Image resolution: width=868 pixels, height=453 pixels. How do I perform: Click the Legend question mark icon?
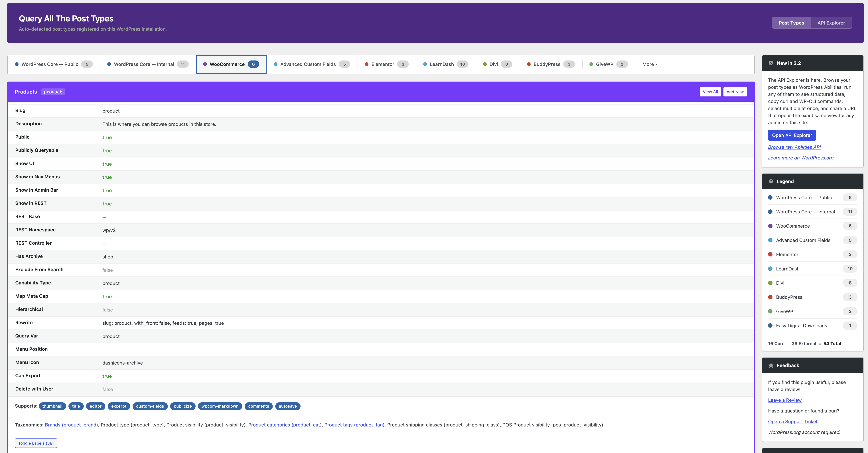click(771, 181)
